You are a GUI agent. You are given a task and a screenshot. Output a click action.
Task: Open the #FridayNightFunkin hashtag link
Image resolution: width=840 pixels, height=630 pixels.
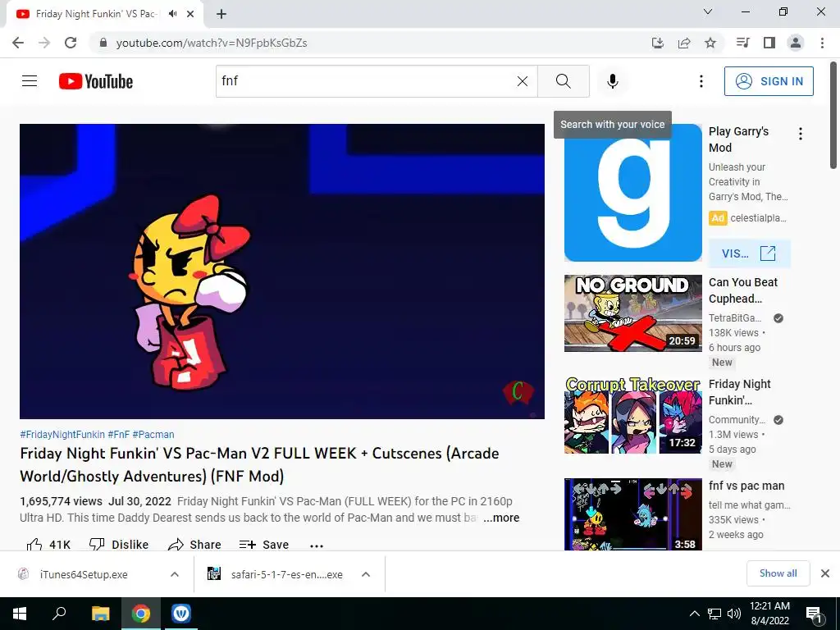click(62, 435)
